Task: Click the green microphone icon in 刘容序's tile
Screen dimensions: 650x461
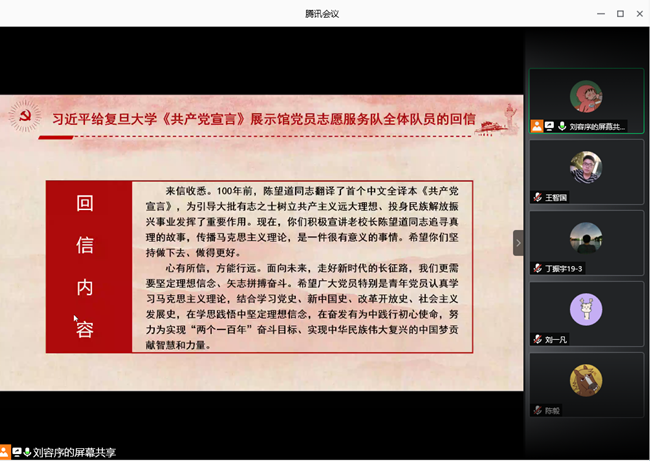Action: pyautogui.click(x=561, y=127)
